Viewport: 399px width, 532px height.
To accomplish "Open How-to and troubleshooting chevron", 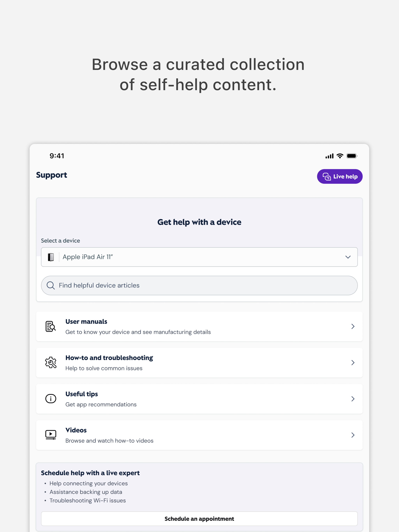I will [x=353, y=362].
